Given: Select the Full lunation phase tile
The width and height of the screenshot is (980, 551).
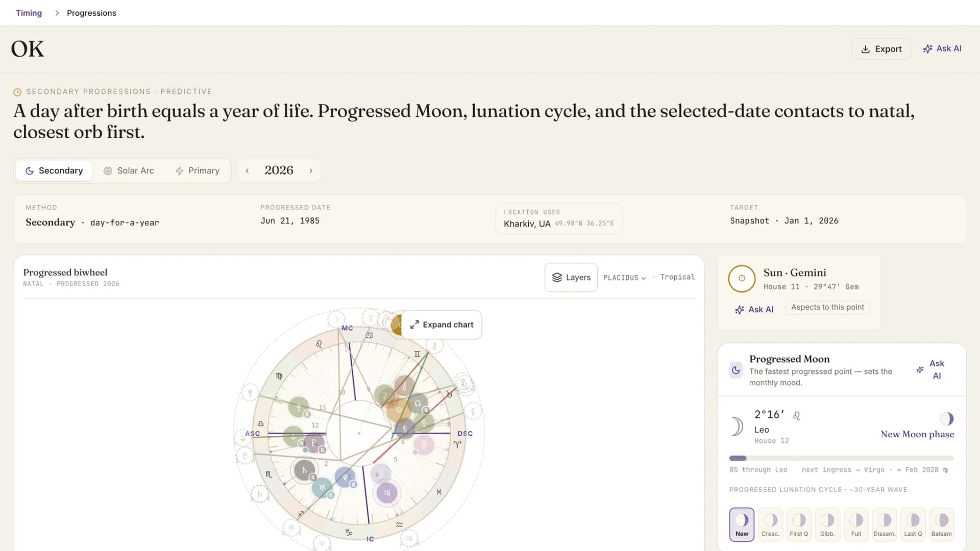Looking at the screenshot, I should (x=856, y=524).
